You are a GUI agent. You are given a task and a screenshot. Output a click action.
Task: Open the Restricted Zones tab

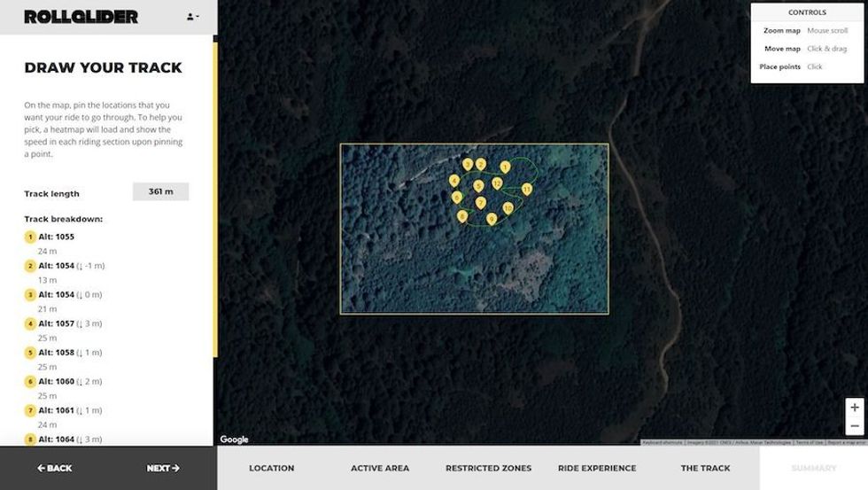point(488,468)
